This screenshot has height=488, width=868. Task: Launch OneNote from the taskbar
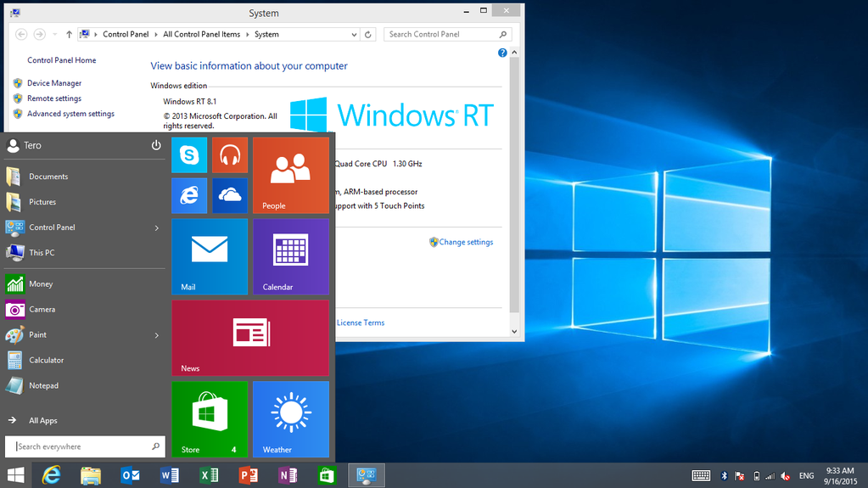pos(288,475)
